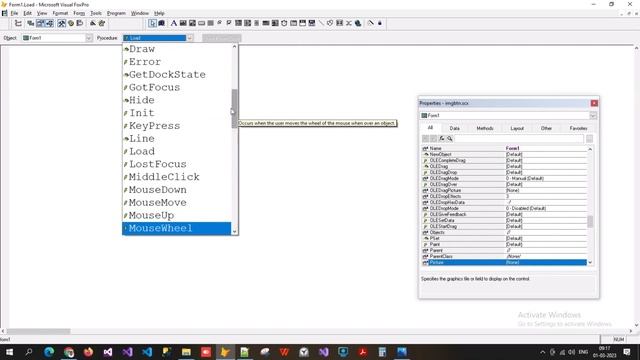Select the Spinner control tool
Image resolution: width=640 pixels, height=360 pixels.
click(256, 23)
